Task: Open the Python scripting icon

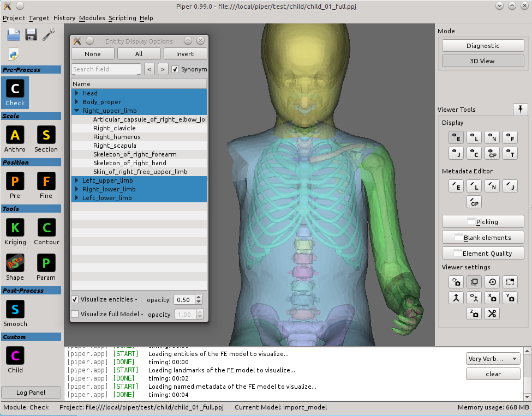Action: [13, 54]
